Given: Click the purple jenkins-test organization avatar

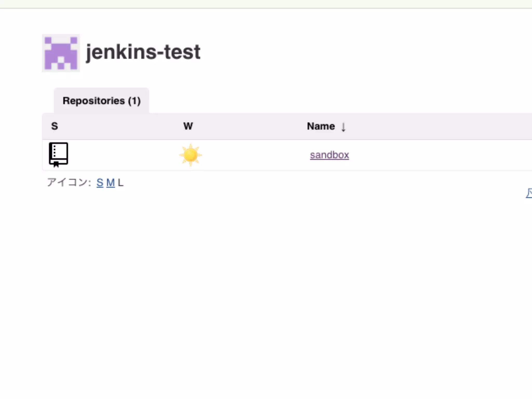Looking at the screenshot, I should point(61,53).
